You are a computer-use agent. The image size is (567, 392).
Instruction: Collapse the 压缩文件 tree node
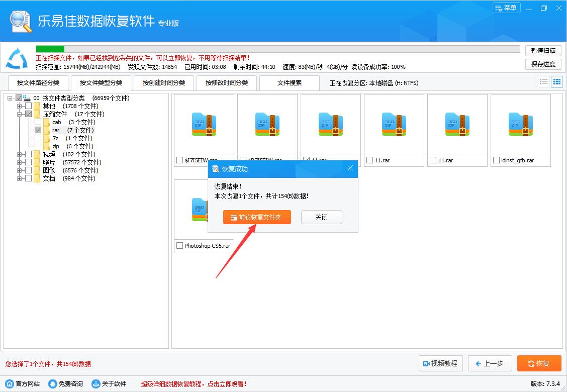coord(19,114)
